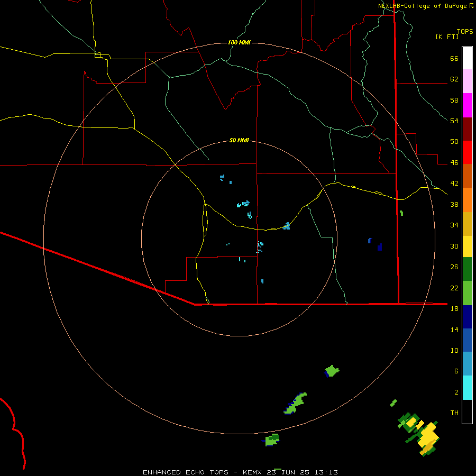Click the '14' legend value
This screenshot has height=476, width=476.
[x=454, y=329]
